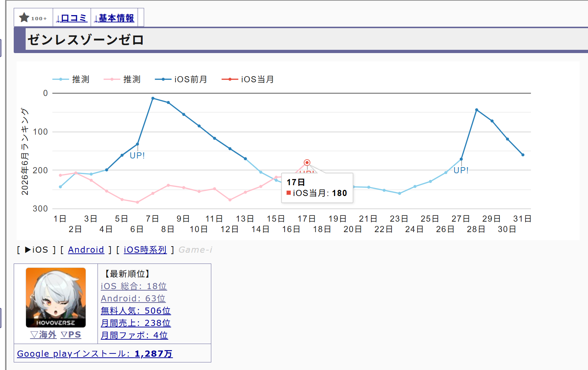This screenshot has width=588, height=370.
Task: Open the 月間売上 238位 link
Action: tap(136, 323)
